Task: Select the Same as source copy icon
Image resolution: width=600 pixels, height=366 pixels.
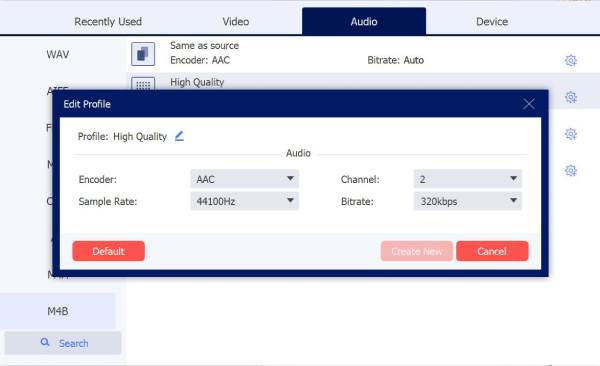Action: click(143, 54)
